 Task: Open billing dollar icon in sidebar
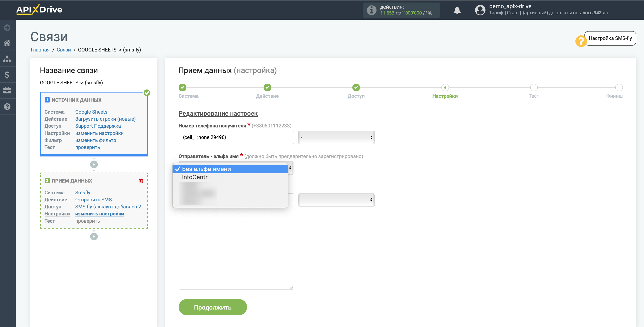point(7,75)
